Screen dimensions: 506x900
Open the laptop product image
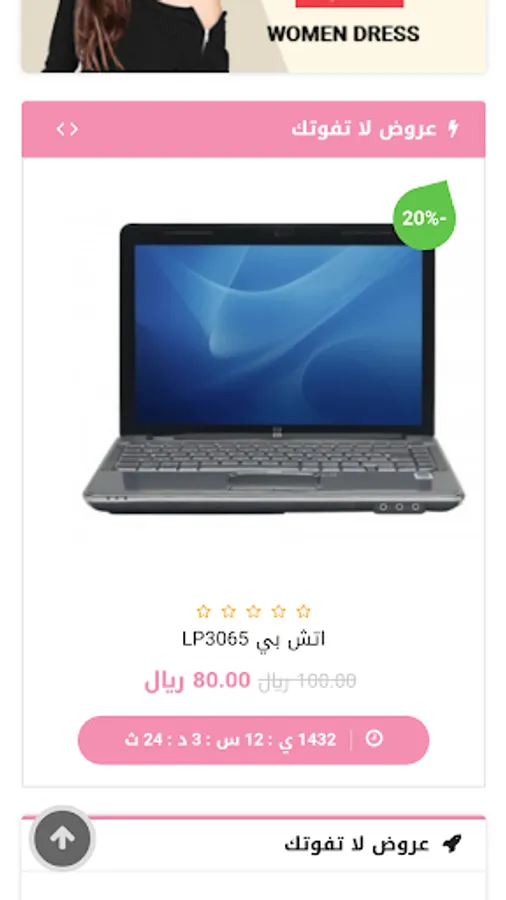click(x=273, y=367)
